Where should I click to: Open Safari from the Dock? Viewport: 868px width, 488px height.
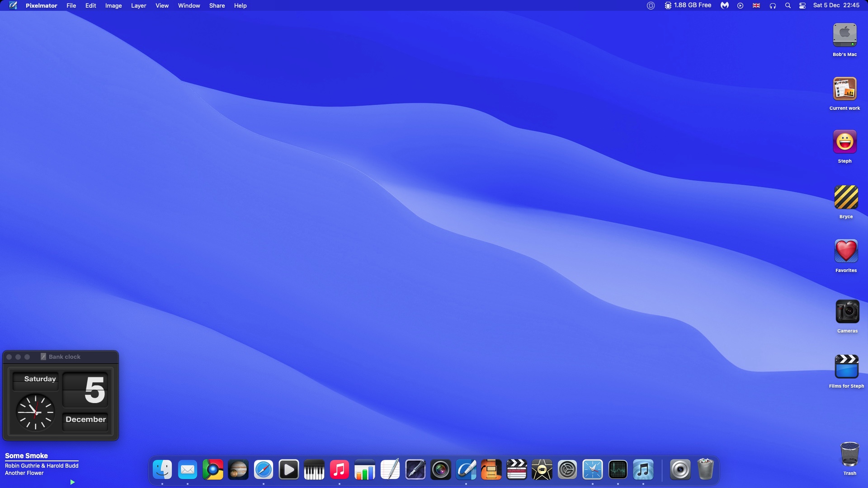(x=264, y=470)
